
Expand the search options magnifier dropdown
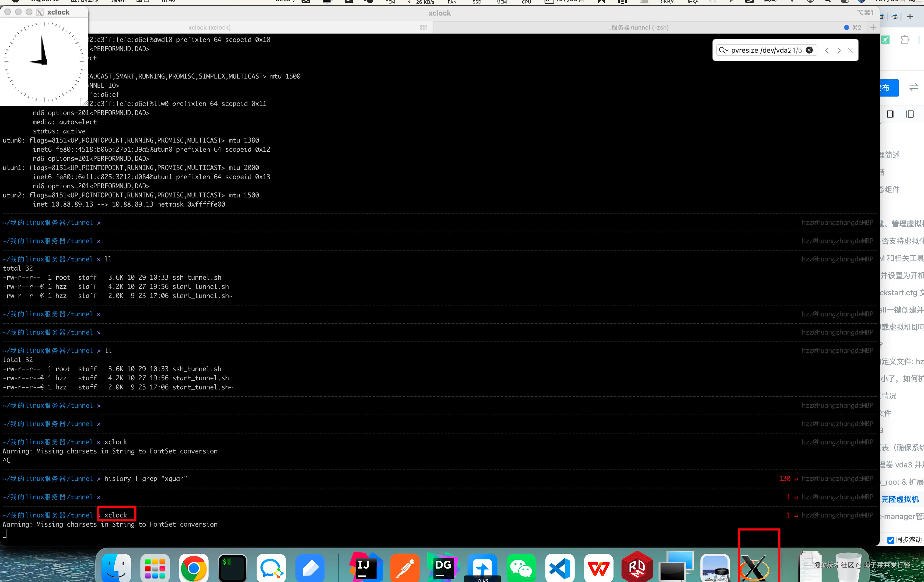click(x=723, y=50)
